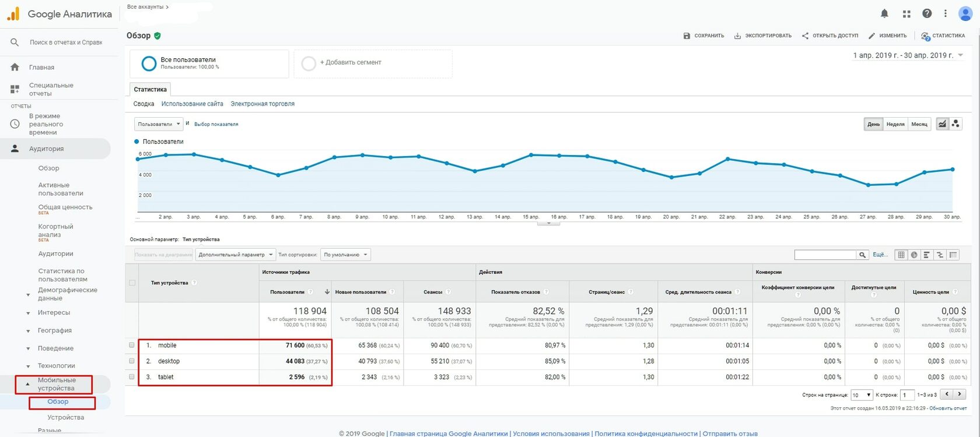Open the rows-per-page dropdown
The height and width of the screenshot is (437, 980).
coord(862,395)
